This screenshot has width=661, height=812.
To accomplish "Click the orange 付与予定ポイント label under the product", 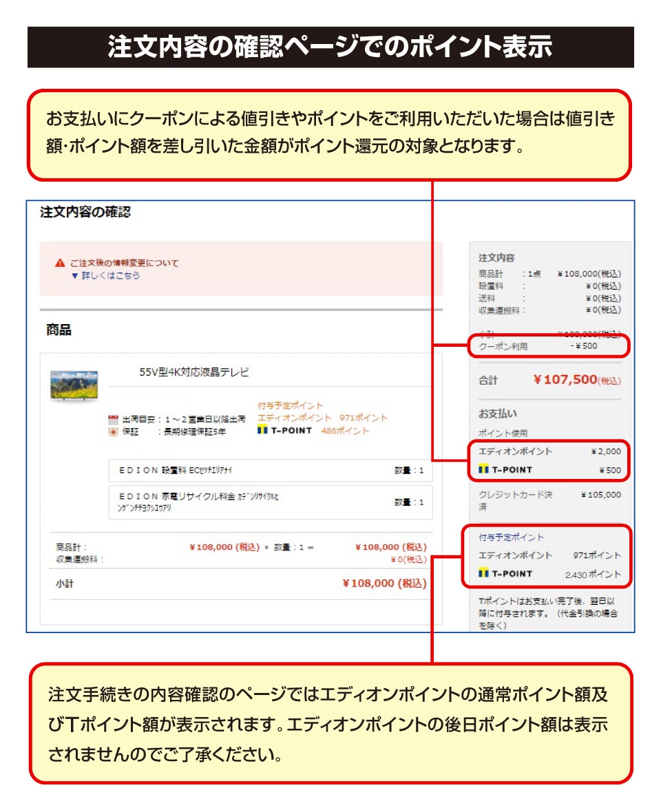I will click(291, 405).
